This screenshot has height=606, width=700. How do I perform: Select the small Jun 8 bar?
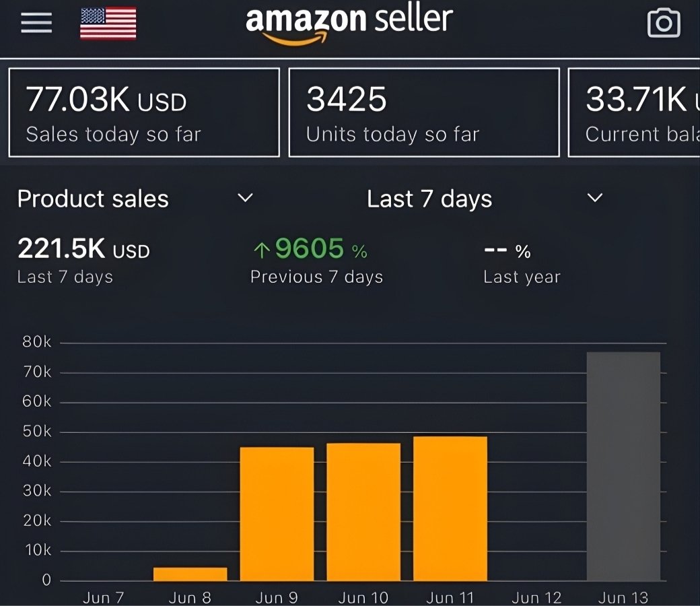tap(190, 574)
